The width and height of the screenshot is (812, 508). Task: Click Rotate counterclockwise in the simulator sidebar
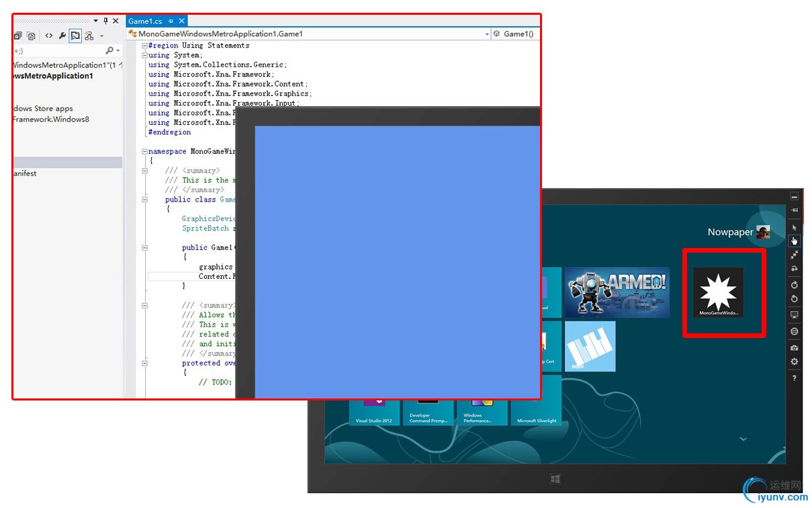[795, 298]
